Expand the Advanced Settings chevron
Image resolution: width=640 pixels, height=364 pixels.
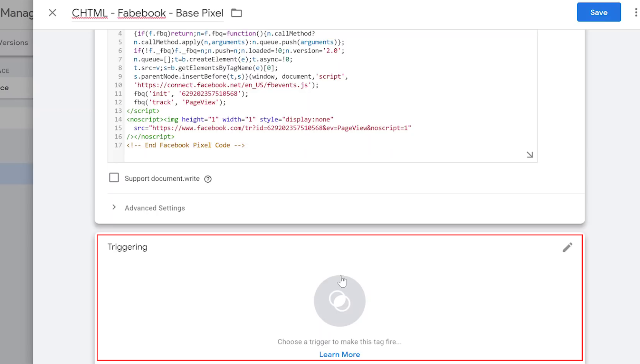pyautogui.click(x=114, y=207)
